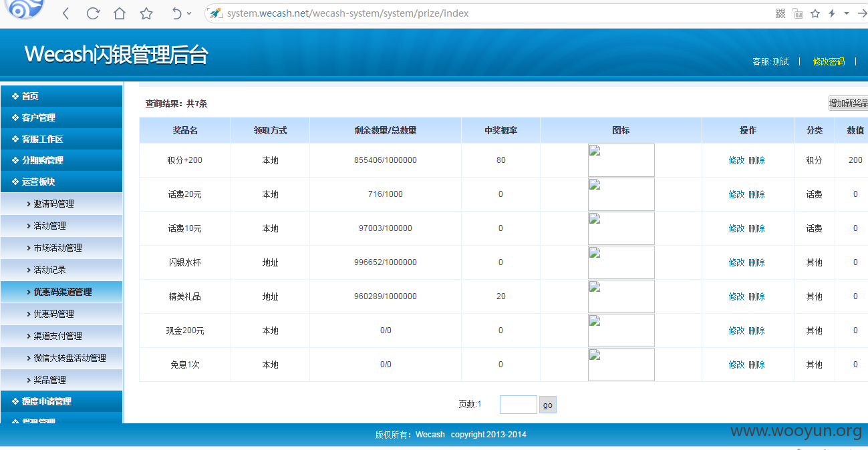868x450 pixels.
Task: Bookmark the page with the address bar star
Action: (x=815, y=13)
